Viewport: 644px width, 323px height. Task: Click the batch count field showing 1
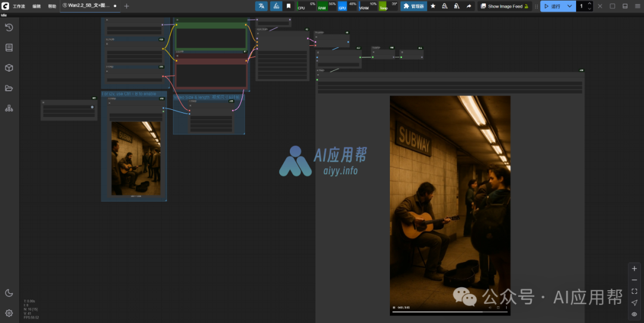(x=581, y=6)
